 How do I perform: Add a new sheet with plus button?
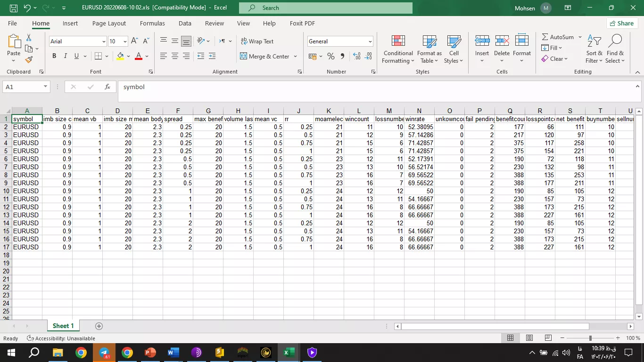[99, 326]
